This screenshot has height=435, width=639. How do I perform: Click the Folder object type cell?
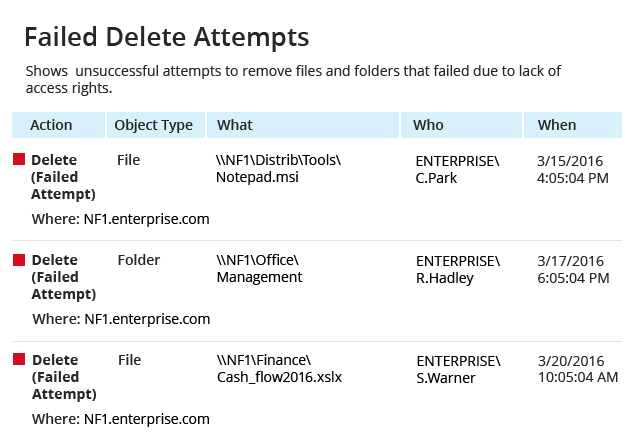click(x=139, y=260)
